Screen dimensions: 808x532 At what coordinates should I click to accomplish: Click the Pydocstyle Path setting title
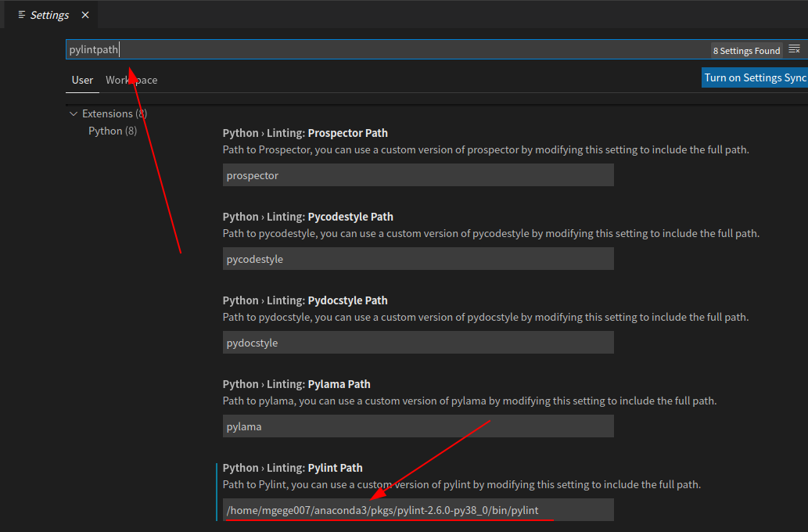305,300
